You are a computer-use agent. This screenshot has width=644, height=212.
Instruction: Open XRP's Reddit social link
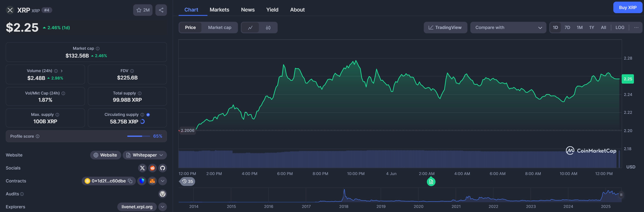153,168
